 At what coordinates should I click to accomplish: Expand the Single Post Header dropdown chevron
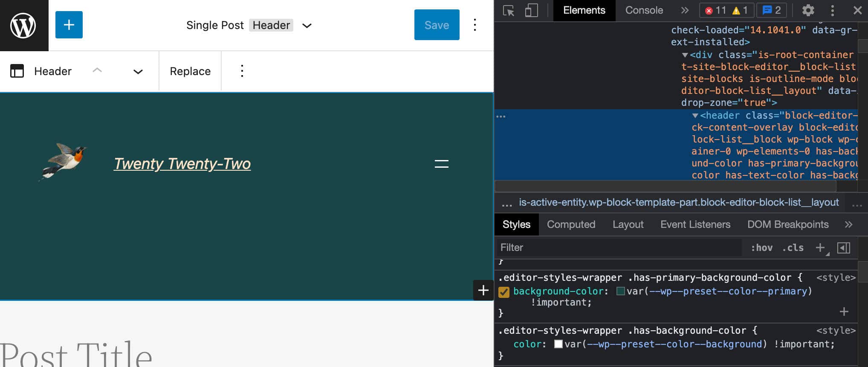[307, 26]
